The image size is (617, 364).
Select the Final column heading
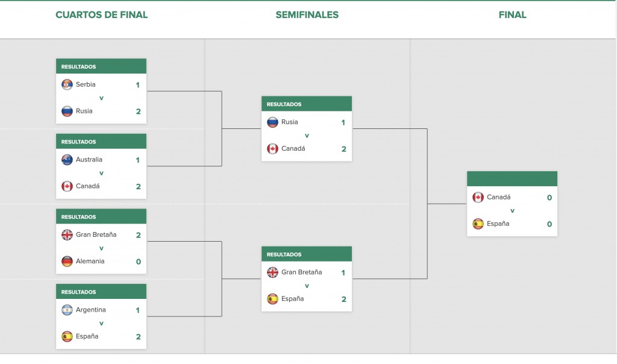coord(512,15)
